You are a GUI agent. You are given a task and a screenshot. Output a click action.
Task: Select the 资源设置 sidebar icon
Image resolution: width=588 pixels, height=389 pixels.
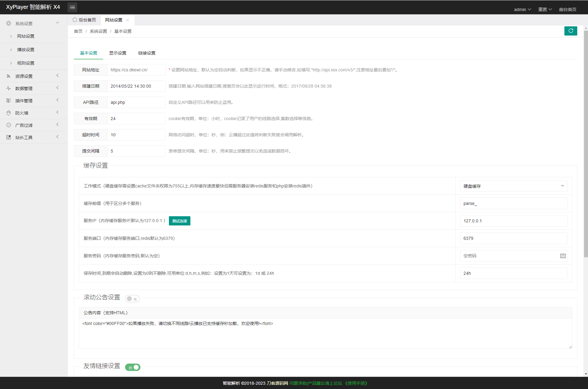[8, 76]
